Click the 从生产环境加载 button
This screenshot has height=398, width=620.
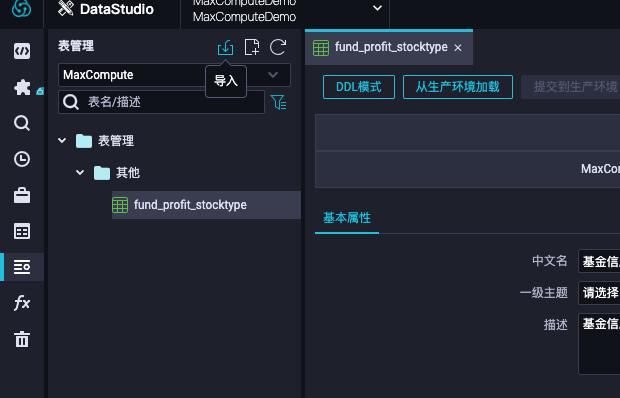(x=458, y=87)
